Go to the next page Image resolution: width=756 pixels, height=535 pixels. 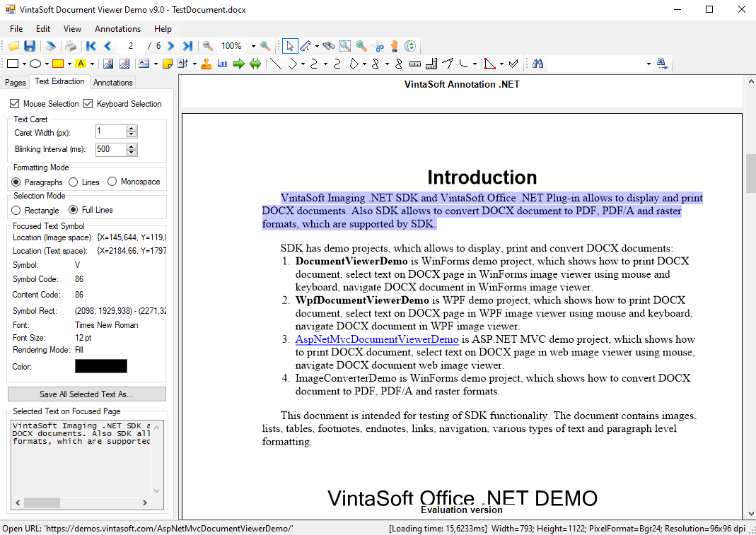[x=171, y=46]
